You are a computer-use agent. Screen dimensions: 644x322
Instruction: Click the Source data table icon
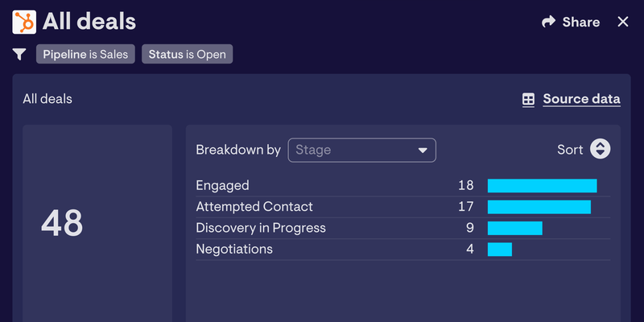click(x=528, y=99)
